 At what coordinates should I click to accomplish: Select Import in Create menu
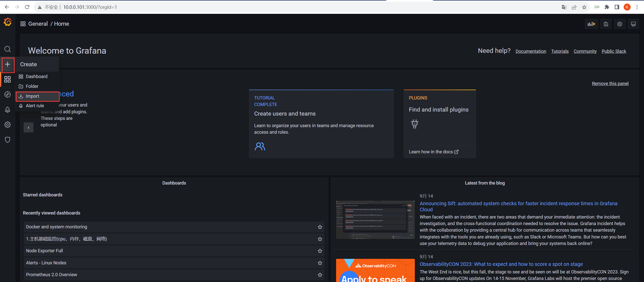pyautogui.click(x=37, y=96)
